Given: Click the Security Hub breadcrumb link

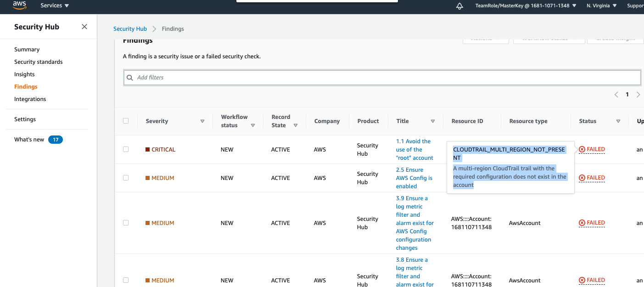Looking at the screenshot, I should (x=130, y=29).
